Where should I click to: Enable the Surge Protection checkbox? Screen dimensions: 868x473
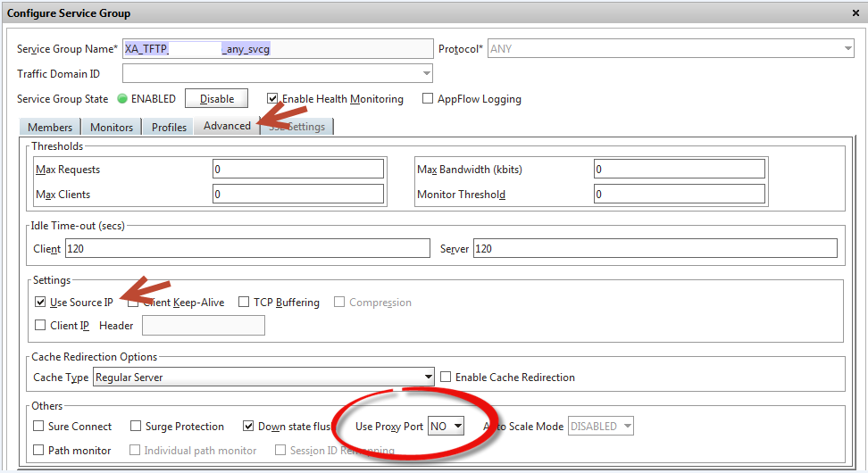pyautogui.click(x=137, y=427)
